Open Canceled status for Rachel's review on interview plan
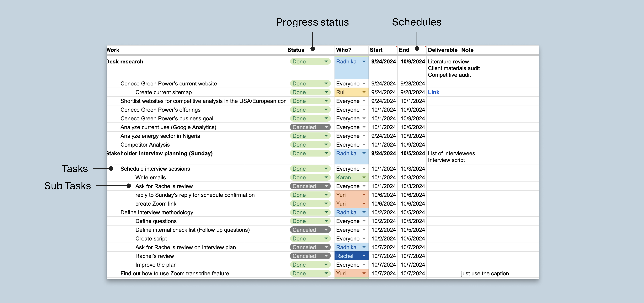Image resolution: width=644 pixels, height=303 pixels. point(310,247)
